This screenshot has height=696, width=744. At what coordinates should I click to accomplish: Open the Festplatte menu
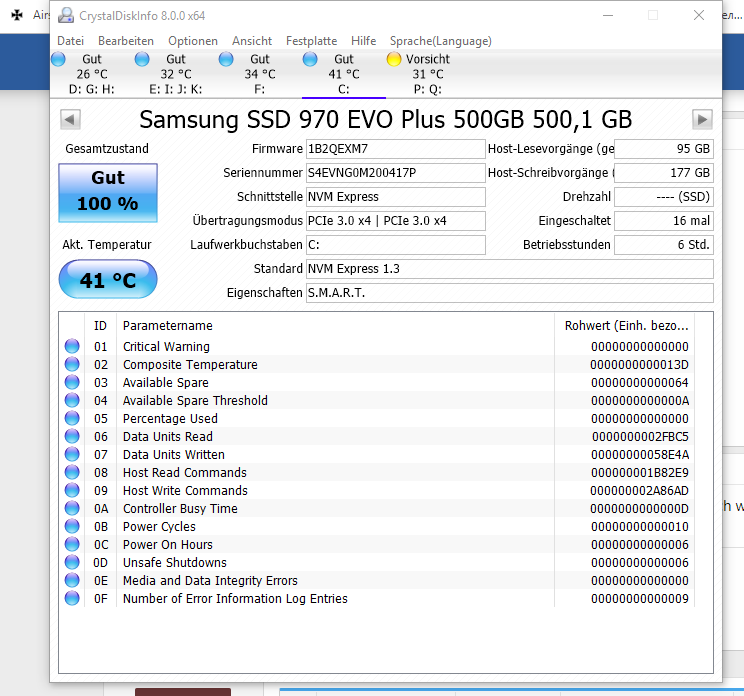click(311, 41)
